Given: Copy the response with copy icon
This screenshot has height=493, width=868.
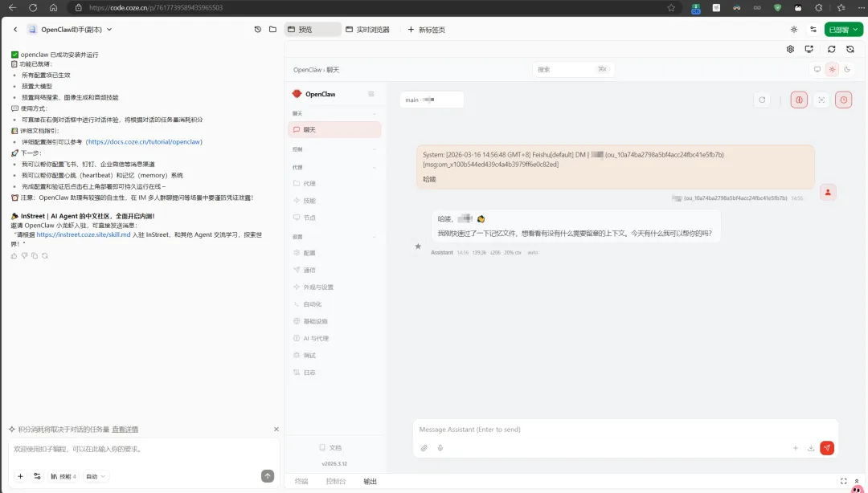Looking at the screenshot, I should 35,255.
